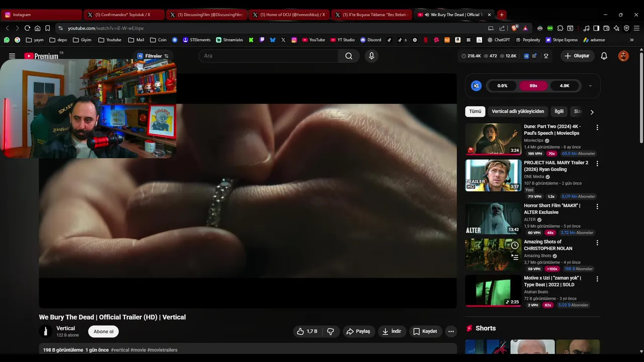Open the yayın bookmarks folder

pos(35,40)
